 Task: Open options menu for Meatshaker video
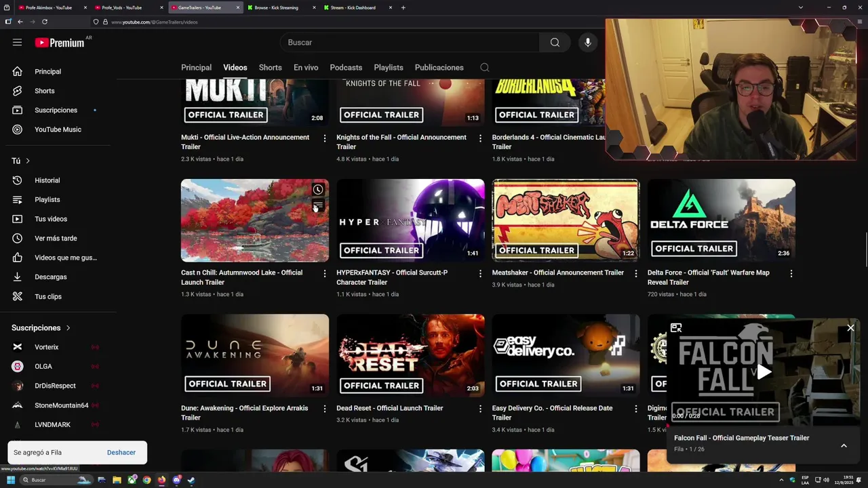pos(635,273)
